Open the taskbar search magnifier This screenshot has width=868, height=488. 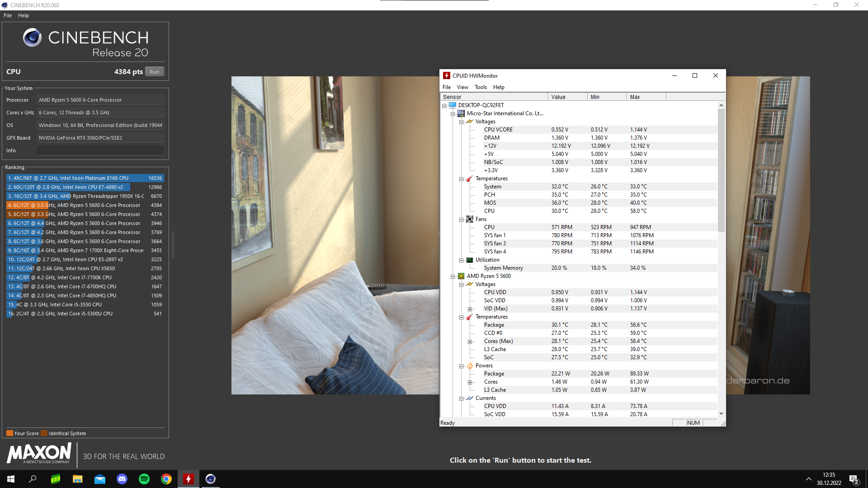[x=33, y=479]
